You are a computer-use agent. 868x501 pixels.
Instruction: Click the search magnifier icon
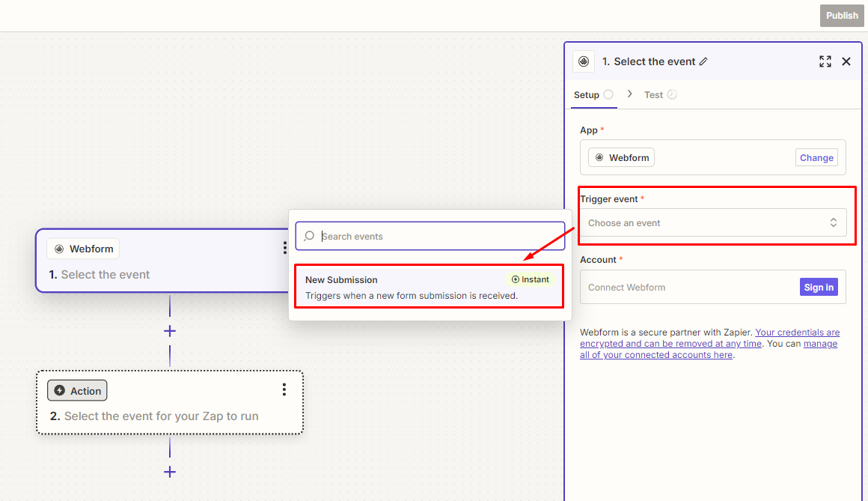[309, 236]
